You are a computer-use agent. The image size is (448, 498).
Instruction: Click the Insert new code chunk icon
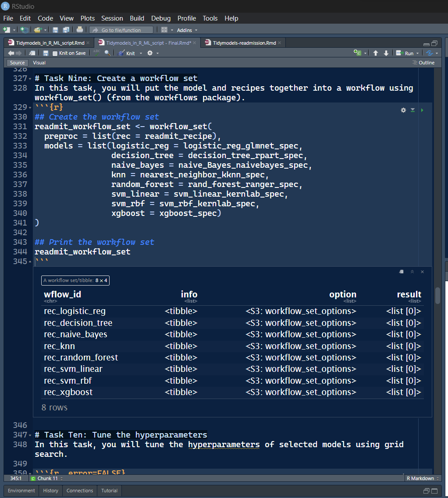pos(357,53)
